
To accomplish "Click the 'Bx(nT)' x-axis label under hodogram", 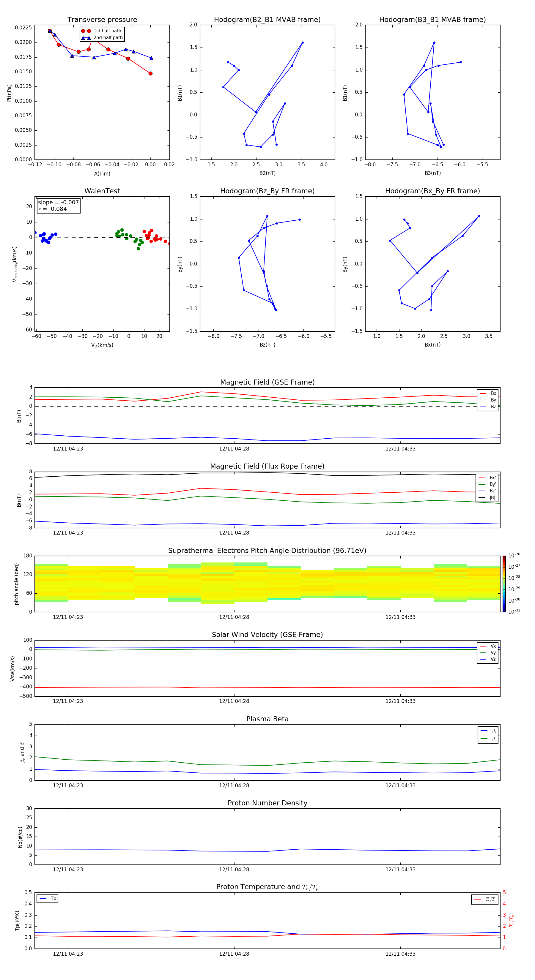I will tap(432, 345).
